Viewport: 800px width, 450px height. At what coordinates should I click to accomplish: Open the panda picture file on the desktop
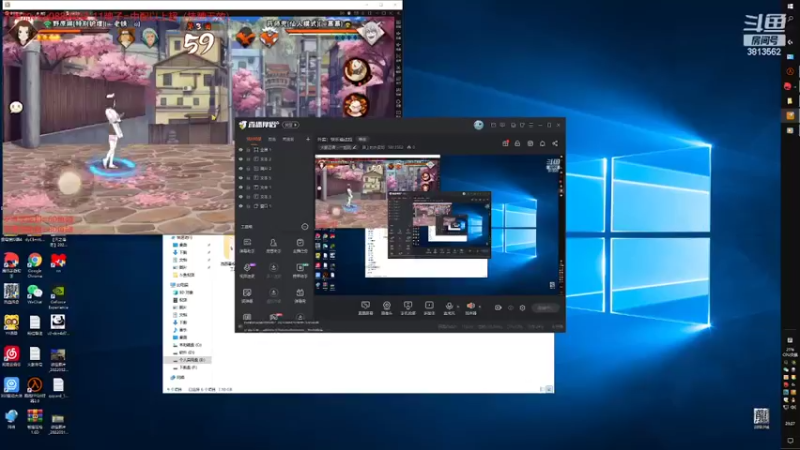tap(58, 324)
